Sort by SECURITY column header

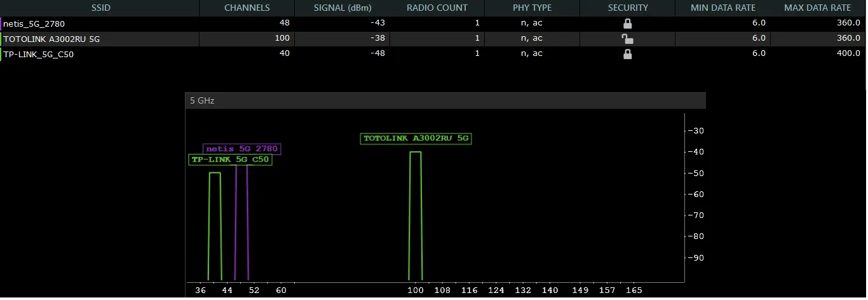(628, 8)
